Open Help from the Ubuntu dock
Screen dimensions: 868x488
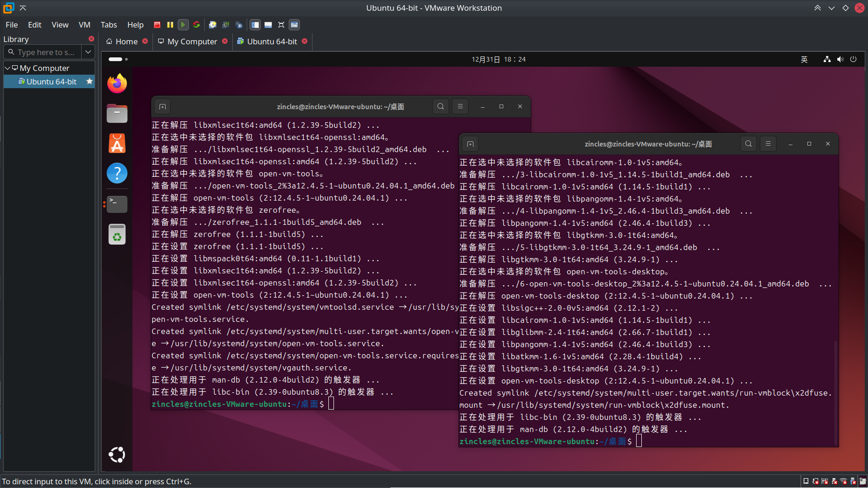tap(117, 173)
